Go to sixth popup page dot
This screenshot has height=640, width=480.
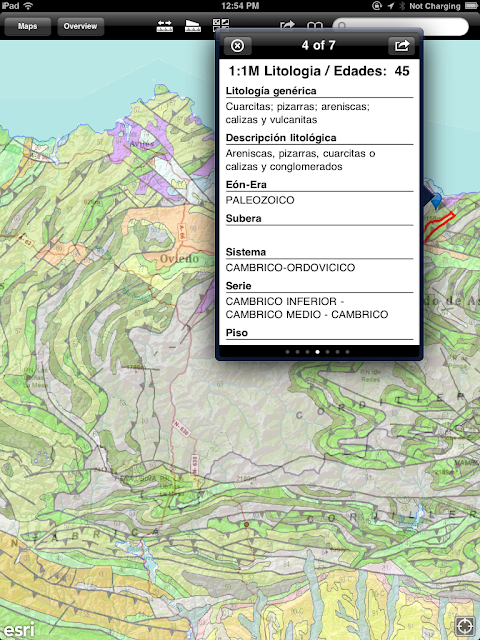pos(337,352)
